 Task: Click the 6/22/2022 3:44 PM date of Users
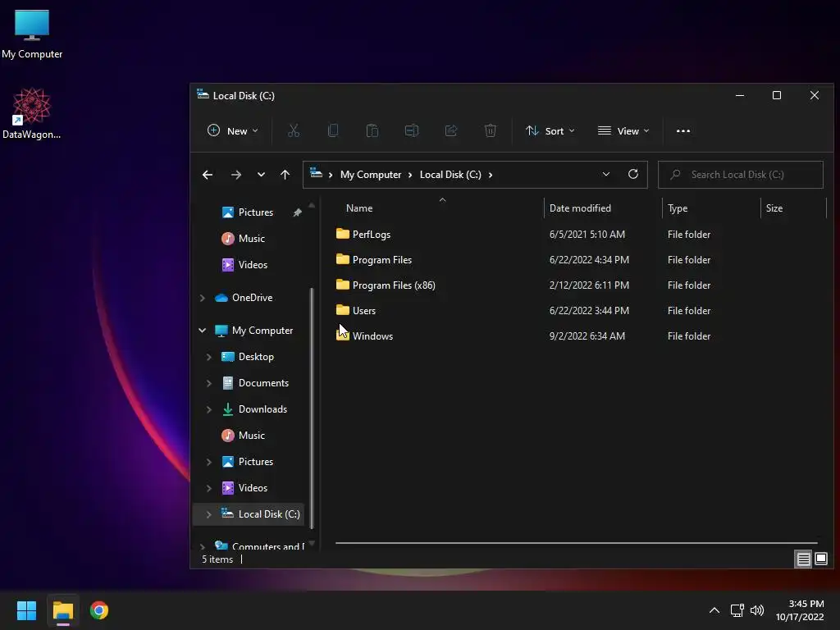[x=589, y=310]
